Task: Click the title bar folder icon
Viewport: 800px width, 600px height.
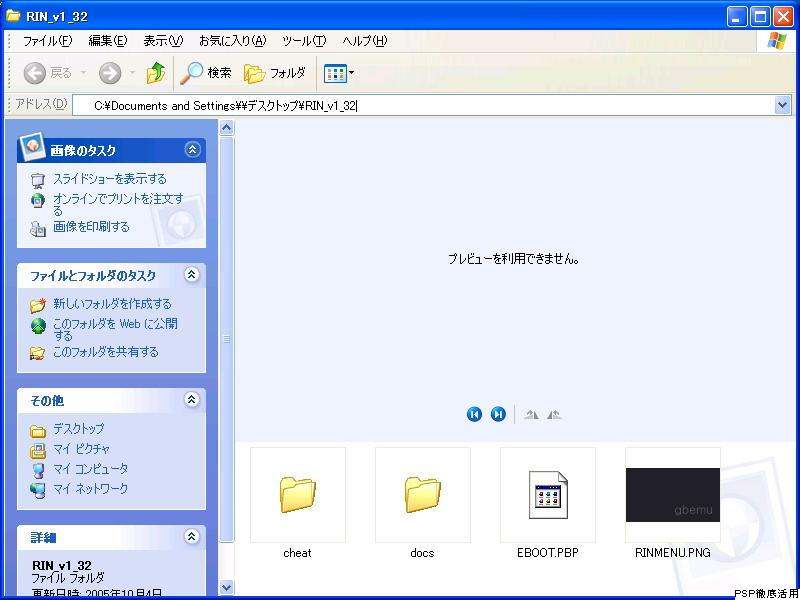Action: click(x=12, y=16)
